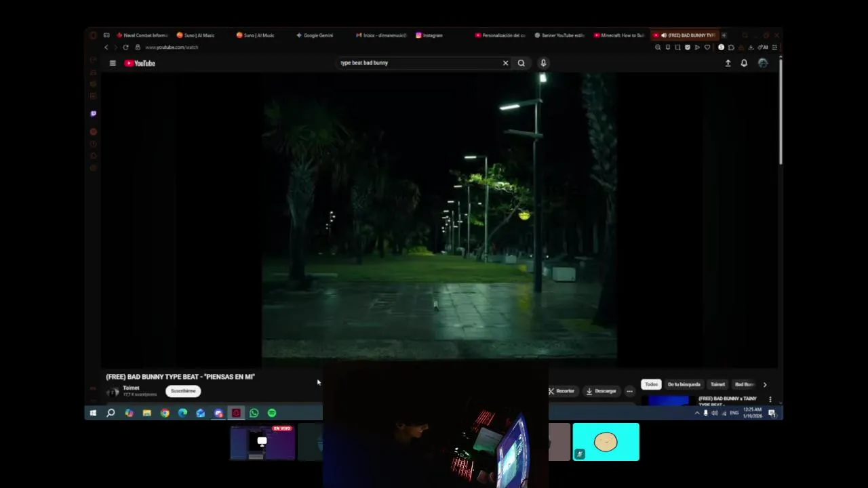868x488 pixels.
Task: Open Taimet channel avatar
Action: click(x=113, y=392)
